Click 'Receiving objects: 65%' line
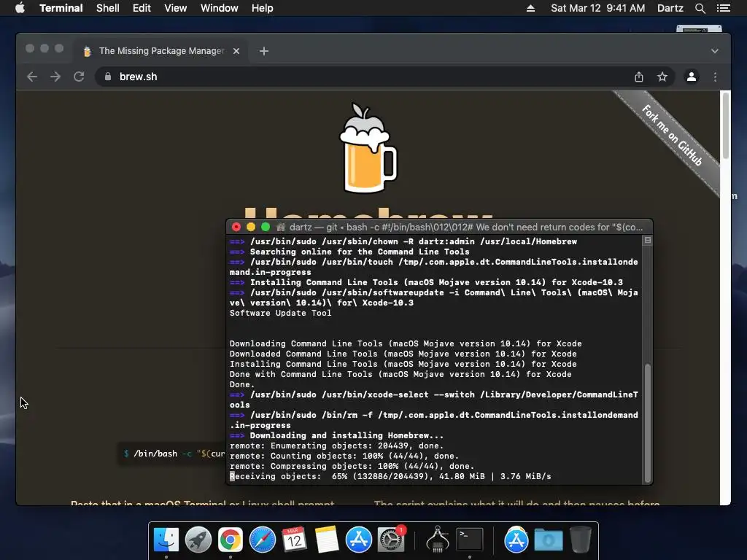 [x=390, y=476]
